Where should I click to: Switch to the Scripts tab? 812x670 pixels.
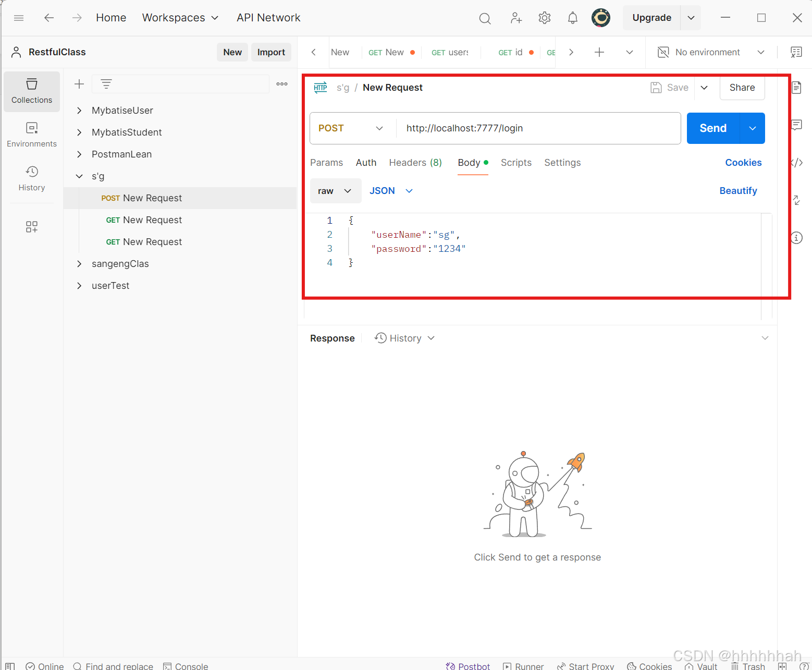[x=516, y=163]
